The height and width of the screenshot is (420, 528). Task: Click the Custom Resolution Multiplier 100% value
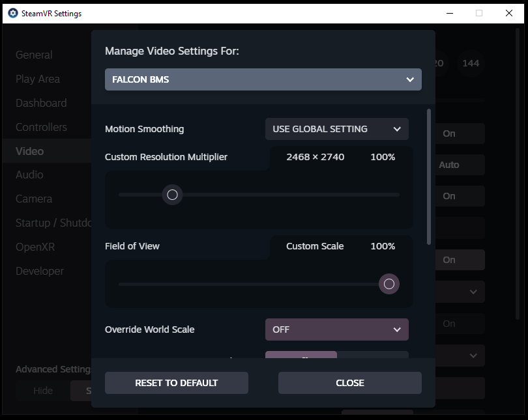(x=383, y=157)
